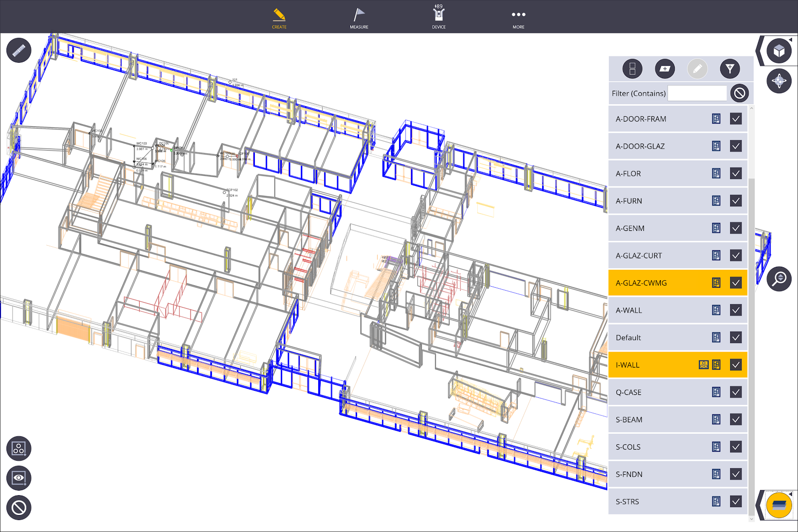Click the navigation compass icon

pos(779,81)
